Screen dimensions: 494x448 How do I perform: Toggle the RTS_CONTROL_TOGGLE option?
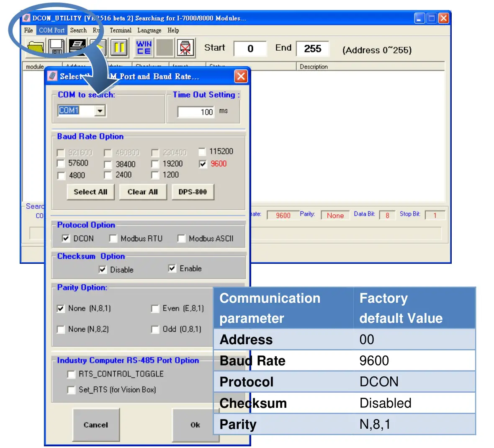pyautogui.click(x=71, y=374)
